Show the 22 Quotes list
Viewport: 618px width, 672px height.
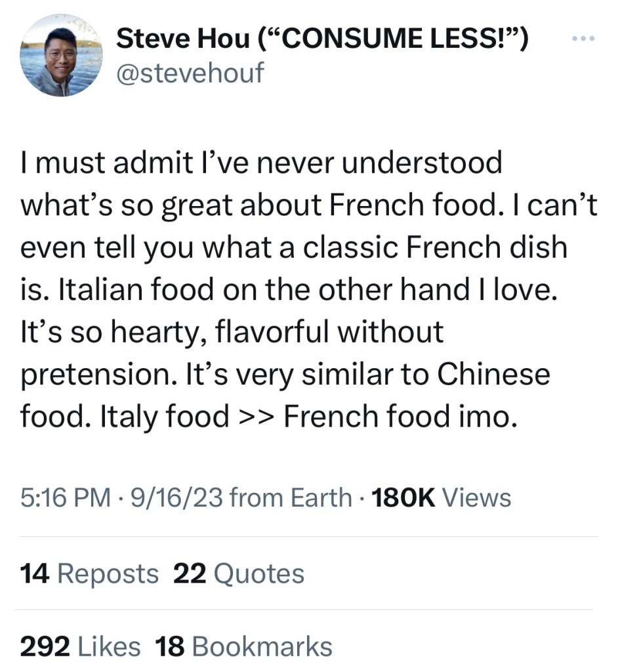tap(239, 574)
